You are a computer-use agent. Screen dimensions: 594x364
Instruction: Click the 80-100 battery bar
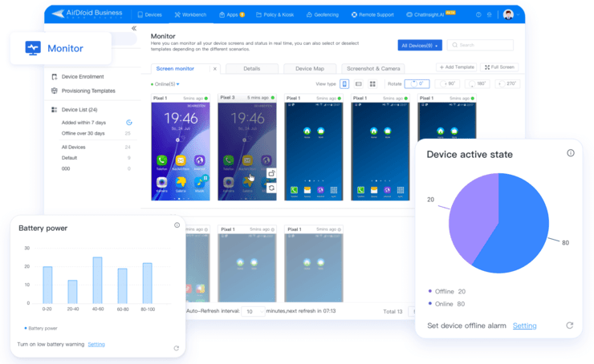click(148, 283)
